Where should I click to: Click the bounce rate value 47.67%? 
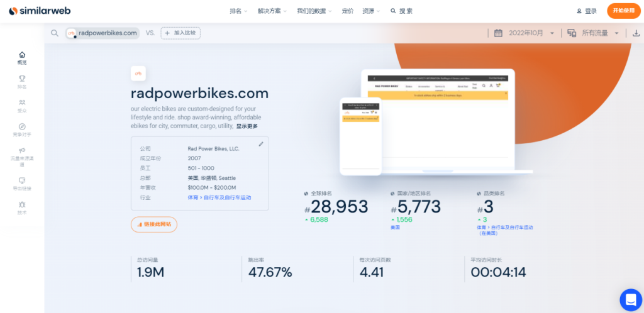(x=270, y=272)
